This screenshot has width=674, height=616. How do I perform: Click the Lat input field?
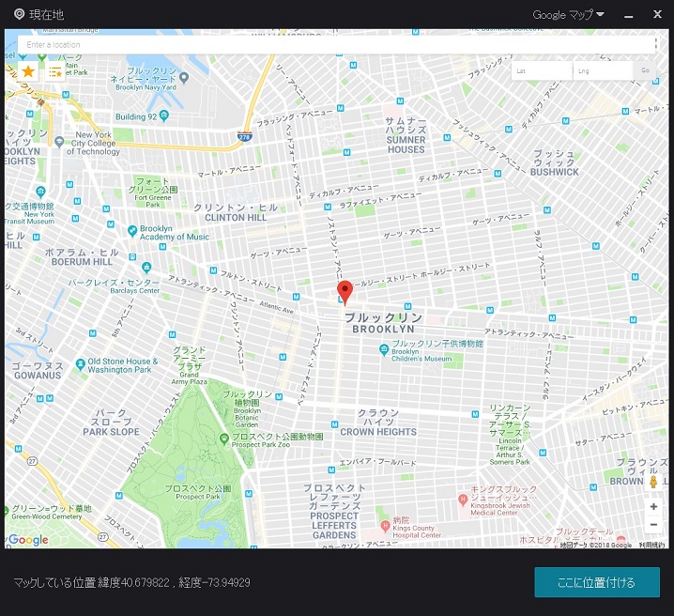click(541, 70)
